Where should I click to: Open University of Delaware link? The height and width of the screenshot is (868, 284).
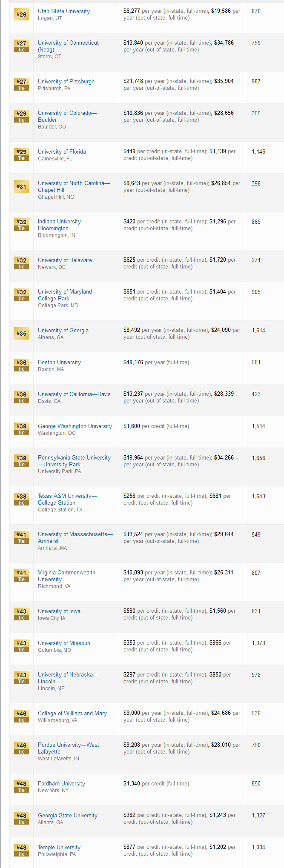click(x=65, y=260)
